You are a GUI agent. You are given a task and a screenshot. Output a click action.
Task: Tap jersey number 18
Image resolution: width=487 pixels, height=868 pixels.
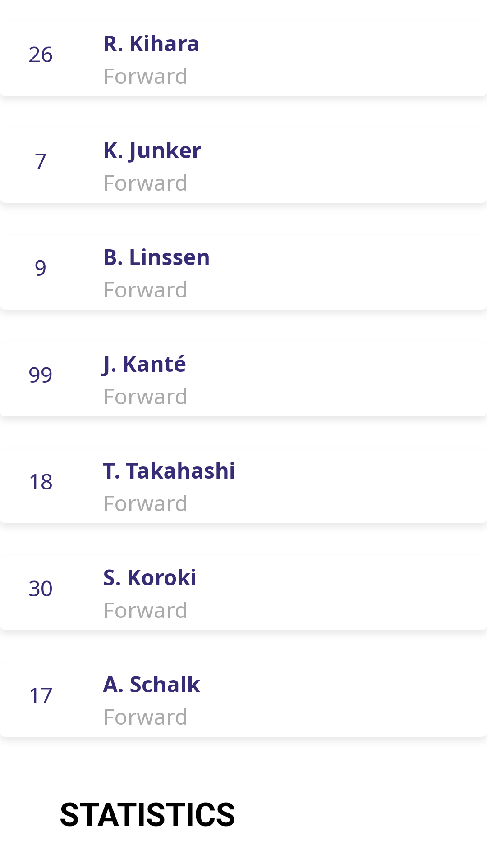coord(41,482)
